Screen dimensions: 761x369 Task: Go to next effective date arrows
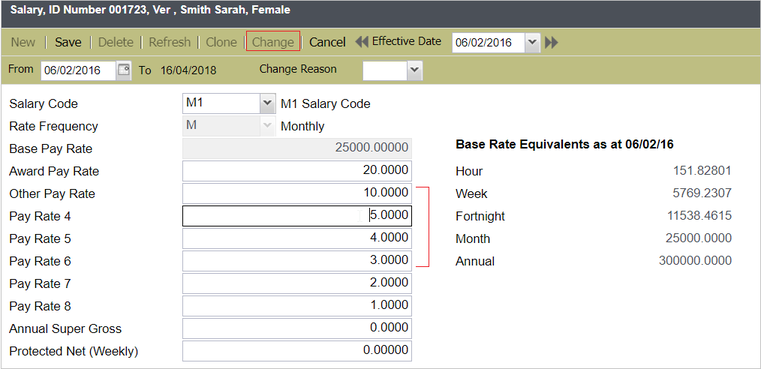pos(551,43)
